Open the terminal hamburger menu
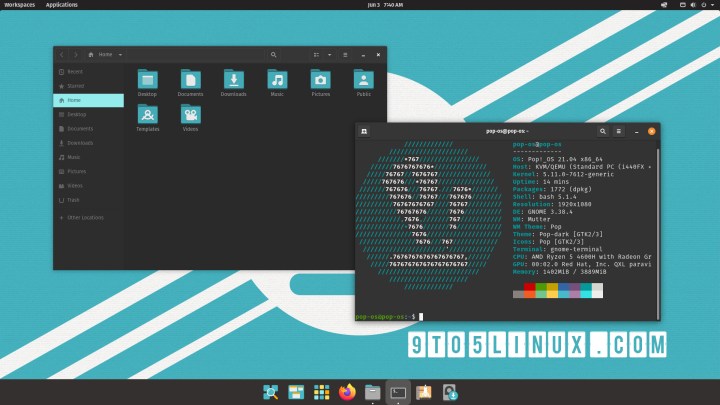Viewport: 720px width, 405px height. pos(619,131)
